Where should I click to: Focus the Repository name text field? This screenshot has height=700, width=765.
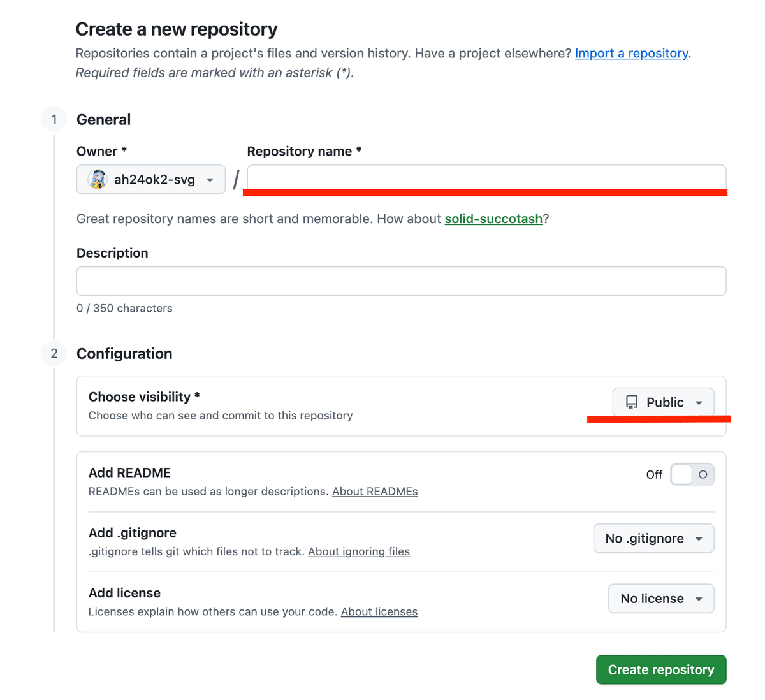coord(486,178)
